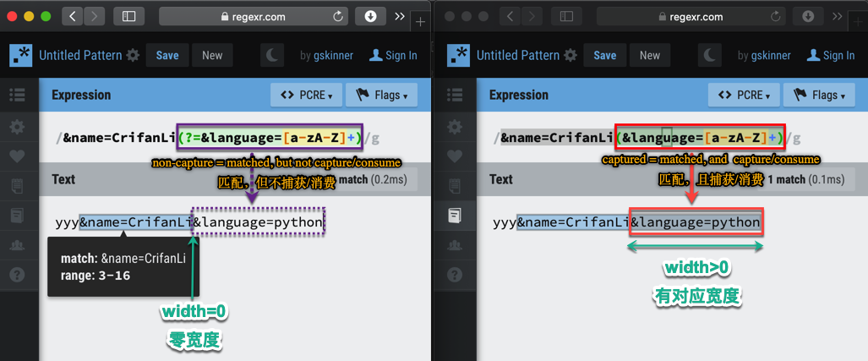
Task: Open Reference book icon in right sidebar
Action: coord(455,216)
